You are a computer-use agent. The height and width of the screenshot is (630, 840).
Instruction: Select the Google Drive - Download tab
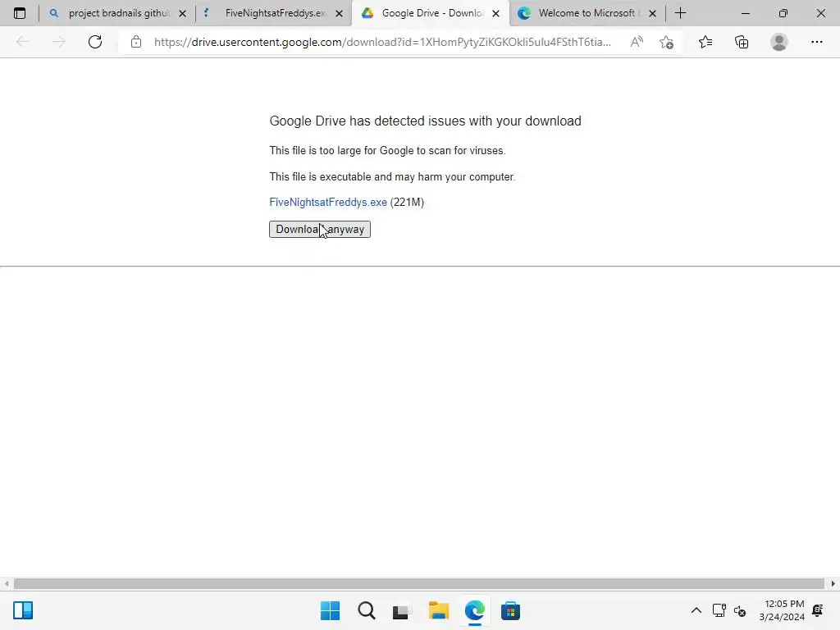pyautogui.click(x=431, y=13)
